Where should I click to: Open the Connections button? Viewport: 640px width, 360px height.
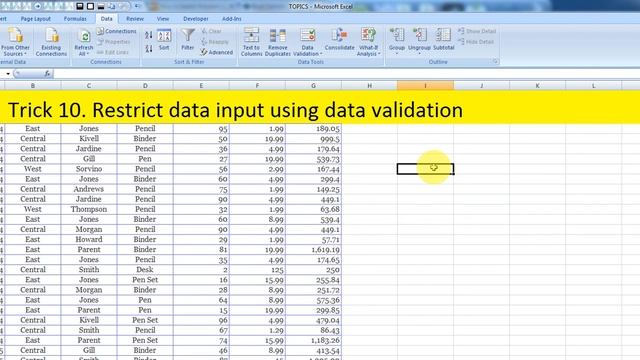(x=117, y=31)
